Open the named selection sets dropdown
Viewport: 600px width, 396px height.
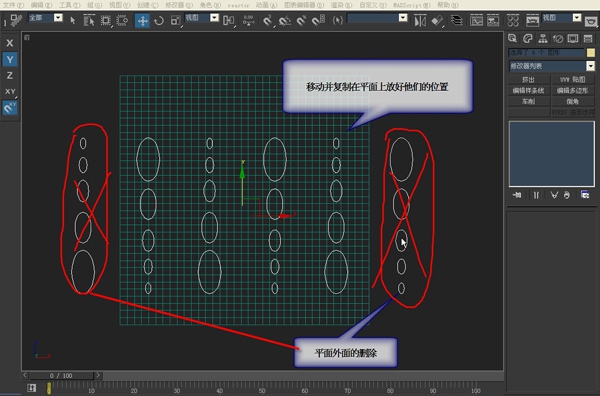403,18
